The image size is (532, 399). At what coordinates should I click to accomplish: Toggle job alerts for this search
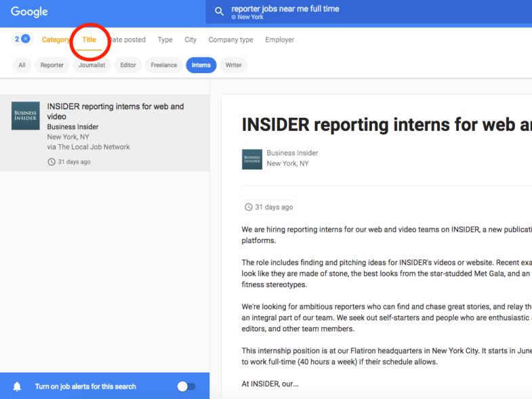coord(186,386)
